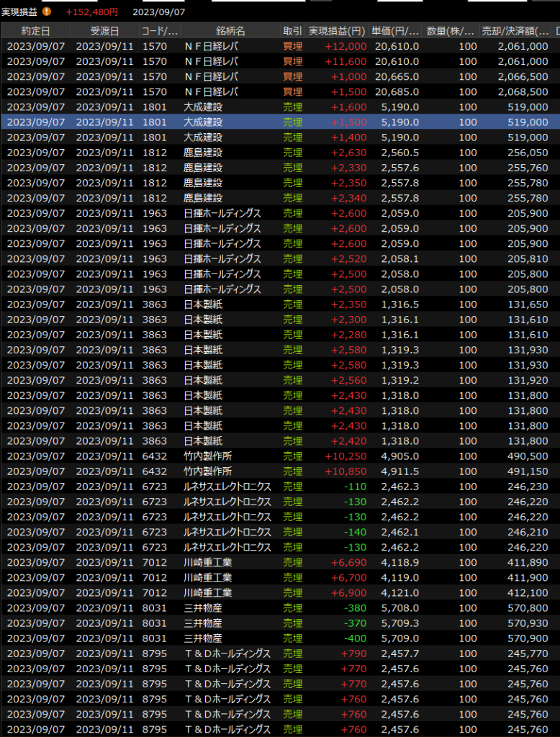
Task: Sort by 実現損益(円) column header
Action: pos(337,31)
